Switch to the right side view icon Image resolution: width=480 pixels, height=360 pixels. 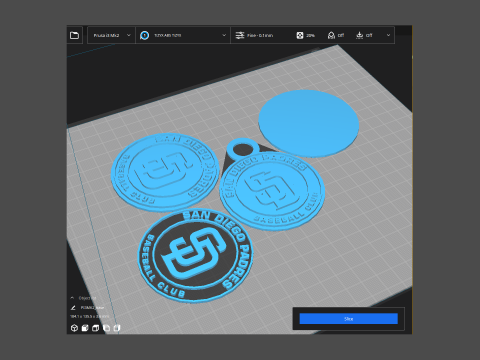117,328
